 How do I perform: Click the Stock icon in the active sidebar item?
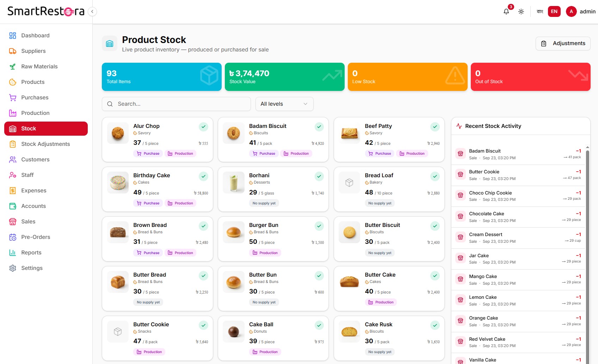pos(13,129)
